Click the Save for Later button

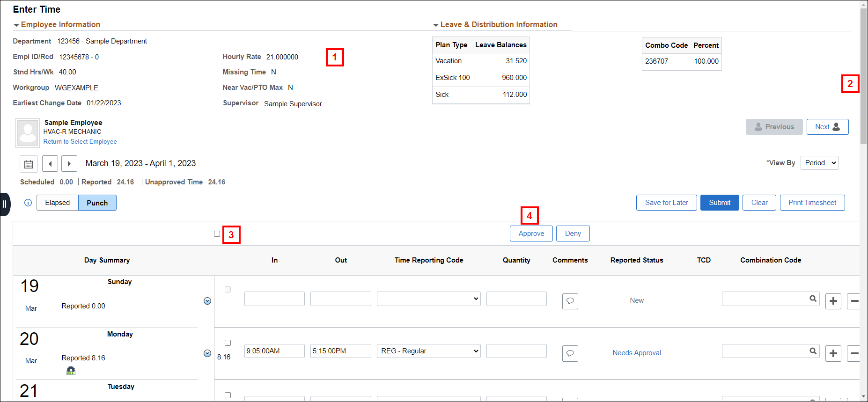tap(667, 203)
